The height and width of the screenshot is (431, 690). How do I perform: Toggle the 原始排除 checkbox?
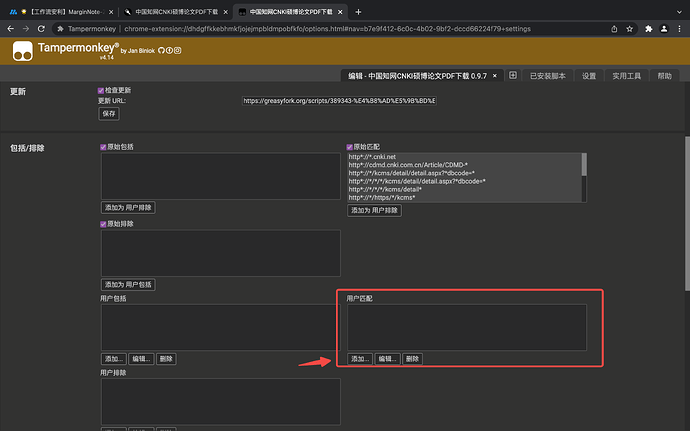click(x=103, y=224)
